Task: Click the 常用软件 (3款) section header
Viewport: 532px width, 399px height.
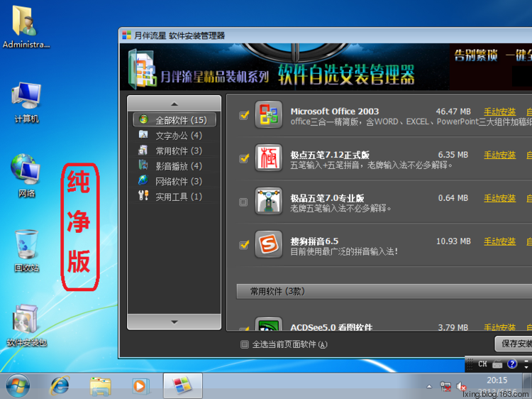Action: (x=384, y=291)
